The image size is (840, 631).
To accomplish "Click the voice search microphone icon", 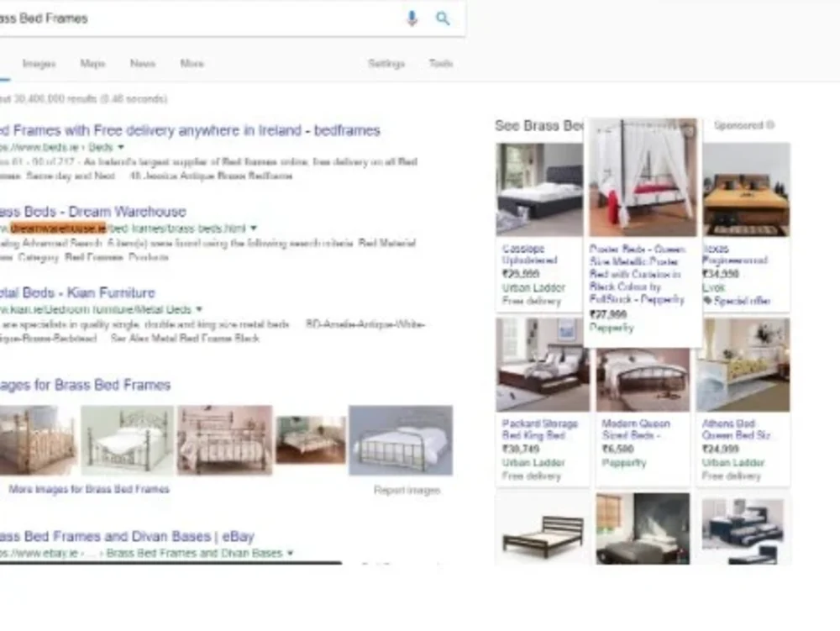I will click(412, 18).
